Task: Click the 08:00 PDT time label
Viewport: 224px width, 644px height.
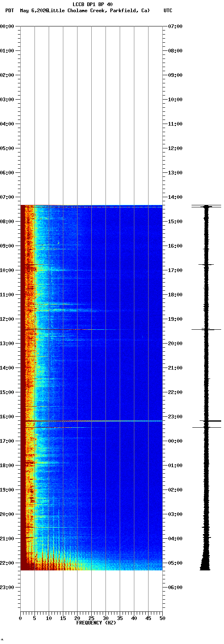Action: click(x=7, y=222)
